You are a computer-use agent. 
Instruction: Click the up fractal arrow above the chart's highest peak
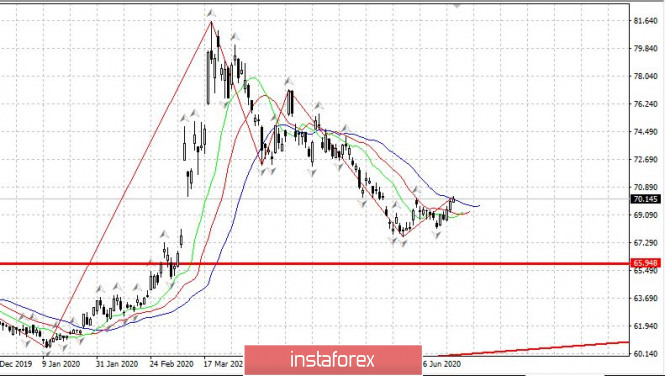pyautogui.click(x=211, y=14)
